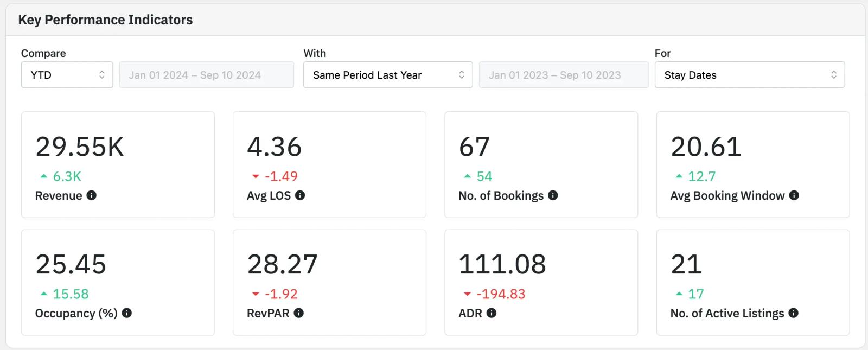Click the info icon next to ADR
The width and height of the screenshot is (868, 350).
click(492, 313)
